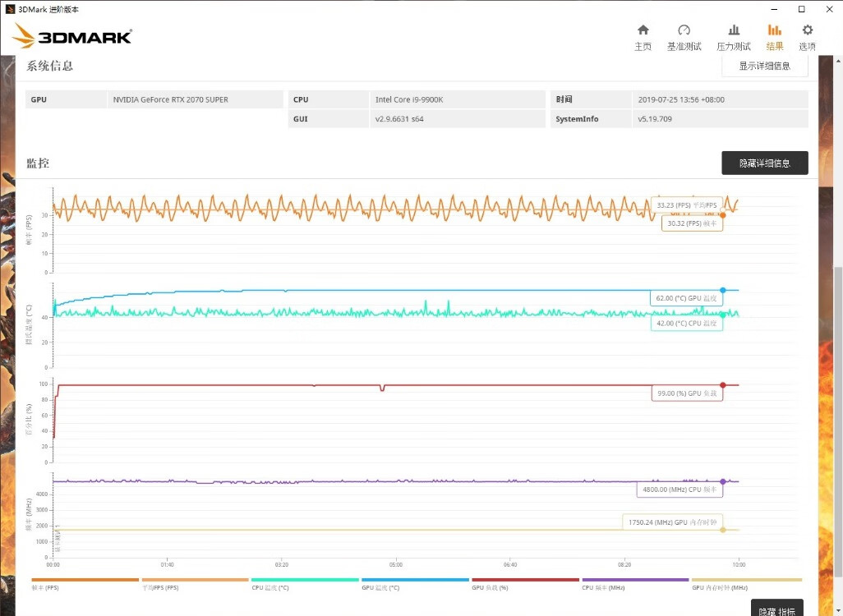The height and width of the screenshot is (616, 843).
Task: Click 隐藏详细信息 button in monitoring section
Action: (x=764, y=163)
